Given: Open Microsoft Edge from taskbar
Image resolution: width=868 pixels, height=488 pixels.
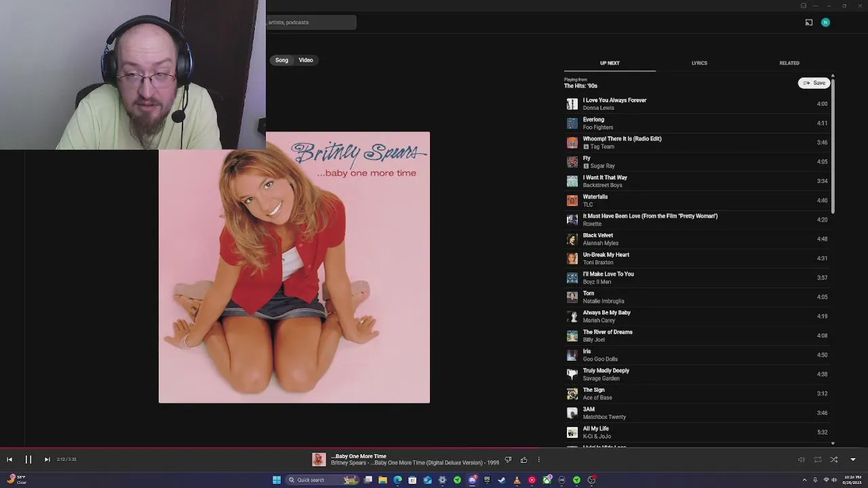Looking at the screenshot, I should (397, 480).
